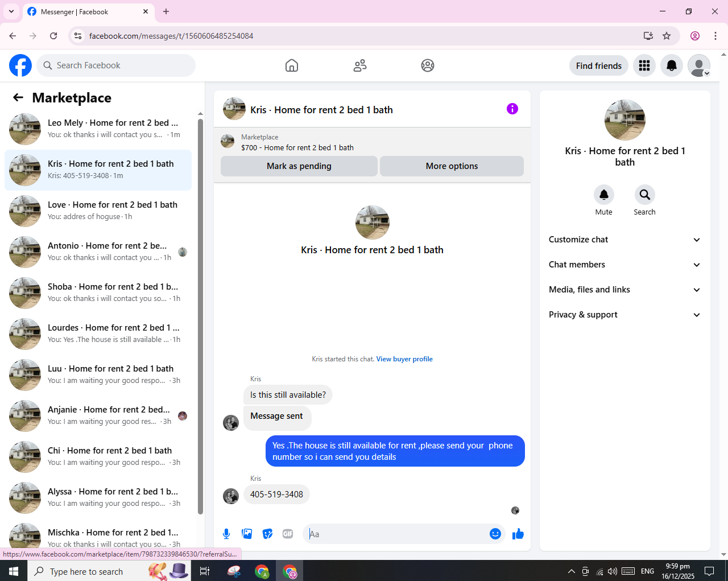View site information icon in address bar
This screenshot has width=728, height=581.
78,36
